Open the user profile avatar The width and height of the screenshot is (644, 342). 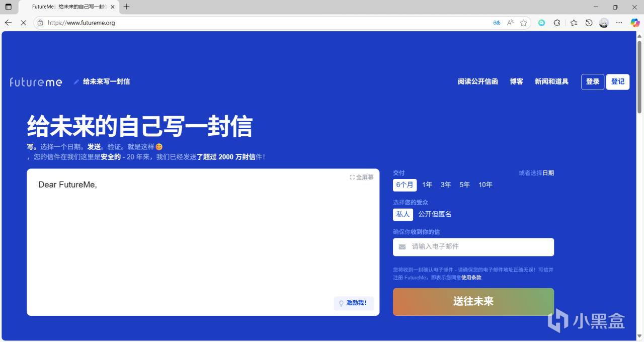point(604,23)
